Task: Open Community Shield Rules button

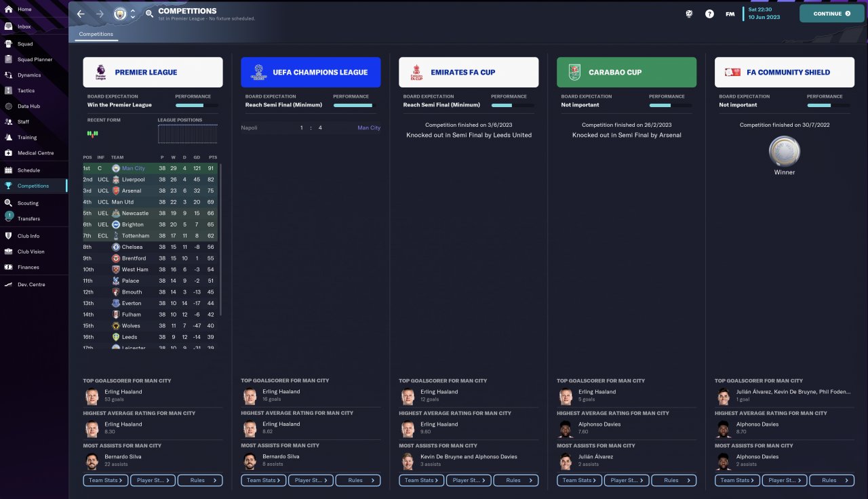Action: point(832,481)
